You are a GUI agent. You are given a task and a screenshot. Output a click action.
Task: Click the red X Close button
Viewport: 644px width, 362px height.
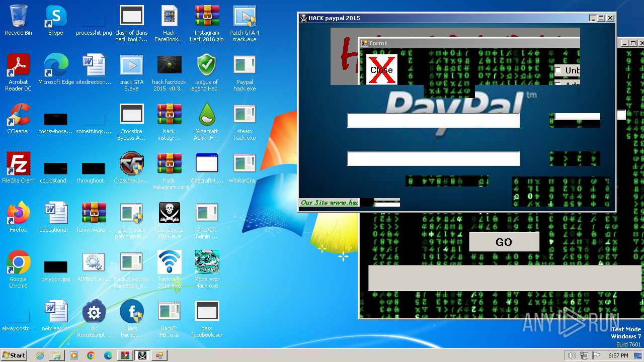click(381, 69)
